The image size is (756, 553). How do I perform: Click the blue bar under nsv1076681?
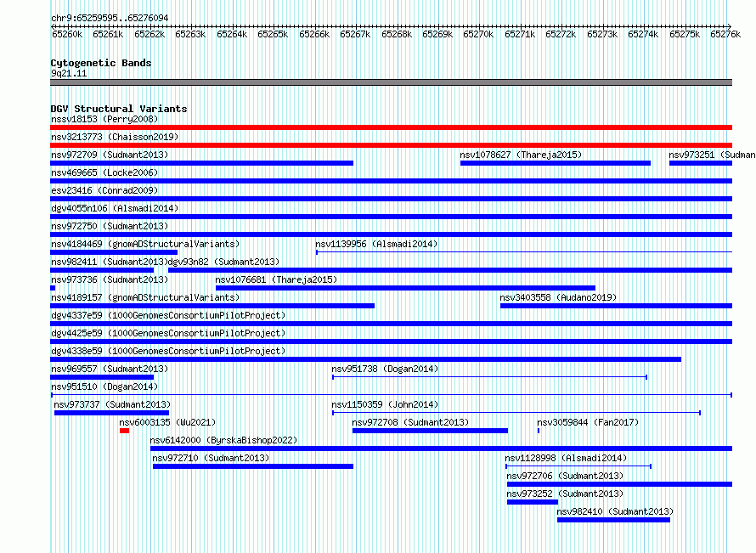pos(405,288)
